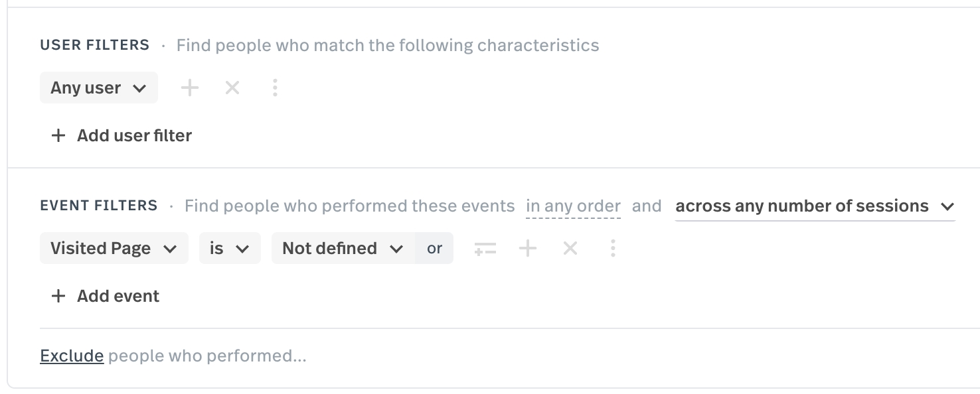Screen dimensions: 980x394
Task: Click the 'or' condition button
Action: (435, 249)
